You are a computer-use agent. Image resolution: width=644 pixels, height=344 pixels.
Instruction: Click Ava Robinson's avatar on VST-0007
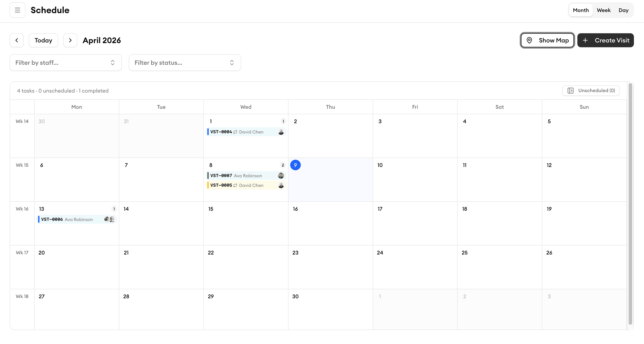tap(281, 176)
